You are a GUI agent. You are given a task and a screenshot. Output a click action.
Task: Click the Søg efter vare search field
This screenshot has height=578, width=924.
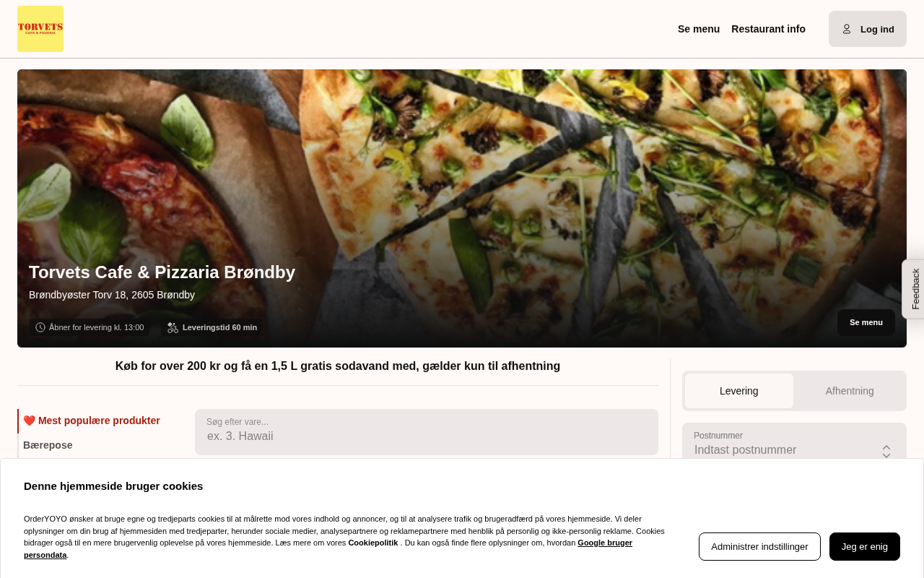(427, 432)
